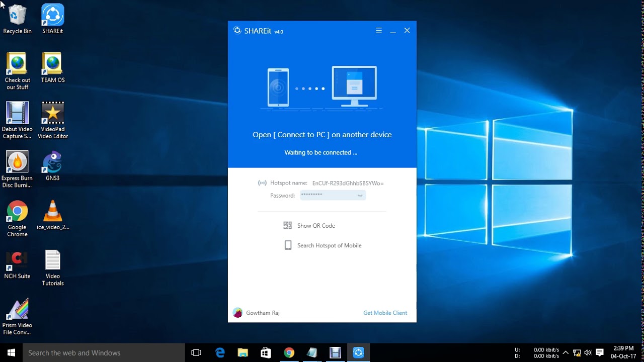Select NCH Suite desktop shortcut
The image size is (644, 362).
[17, 264]
